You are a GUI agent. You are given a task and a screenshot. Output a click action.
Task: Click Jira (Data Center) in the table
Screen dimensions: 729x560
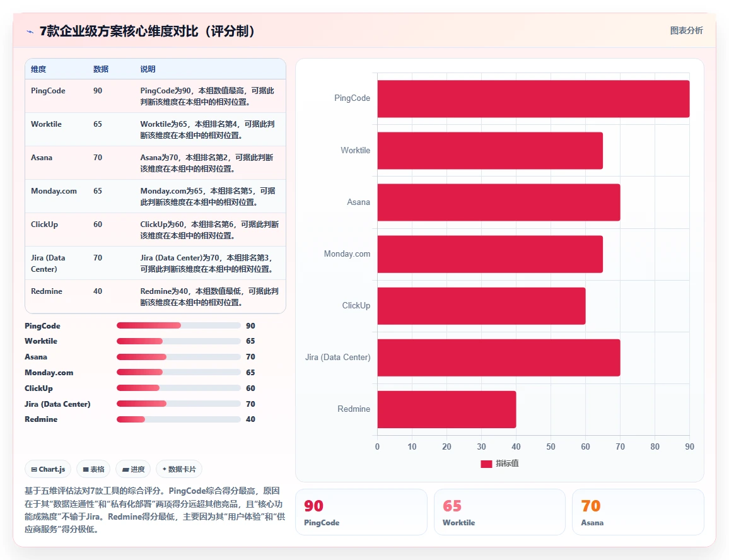click(48, 263)
